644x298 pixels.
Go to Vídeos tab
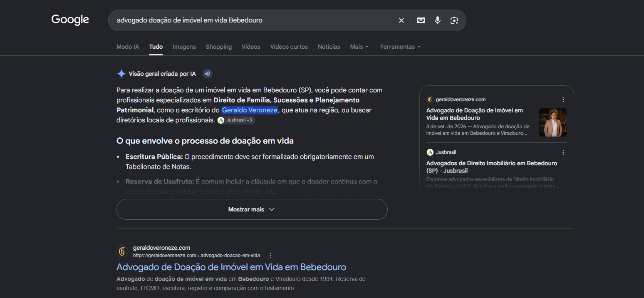251,47
